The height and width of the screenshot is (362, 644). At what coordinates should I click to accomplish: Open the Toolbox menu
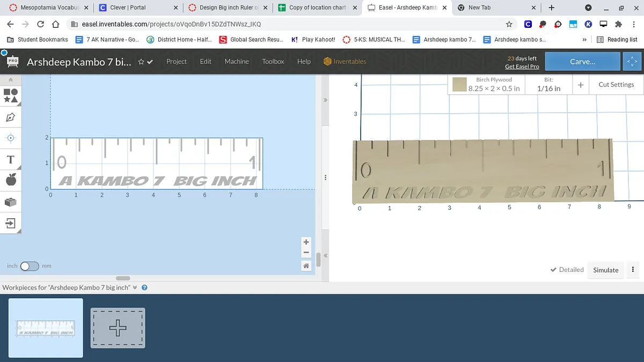[273, 62]
